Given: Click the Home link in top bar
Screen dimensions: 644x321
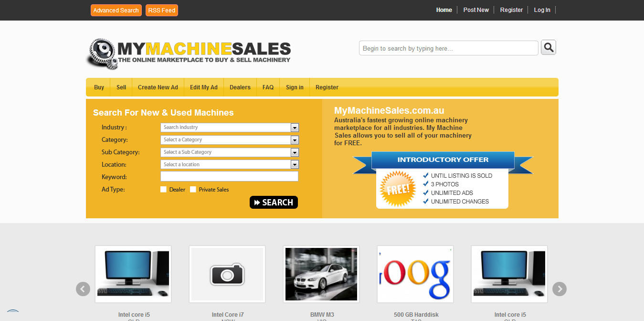Looking at the screenshot, I should tap(444, 10).
